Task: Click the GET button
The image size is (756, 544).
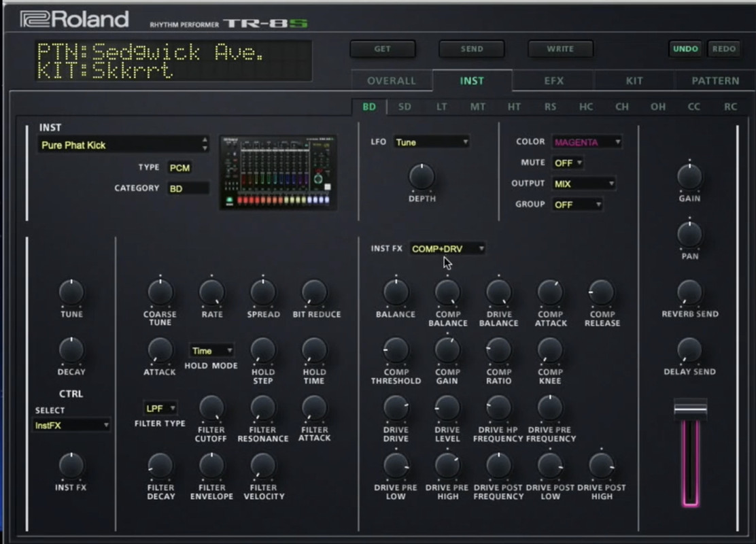Action: (x=382, y=49)
